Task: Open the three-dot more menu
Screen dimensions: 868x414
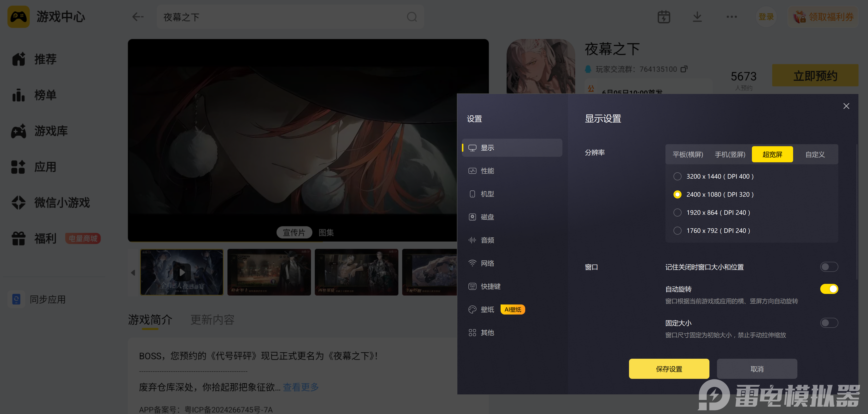Action: tap(732, 17)
